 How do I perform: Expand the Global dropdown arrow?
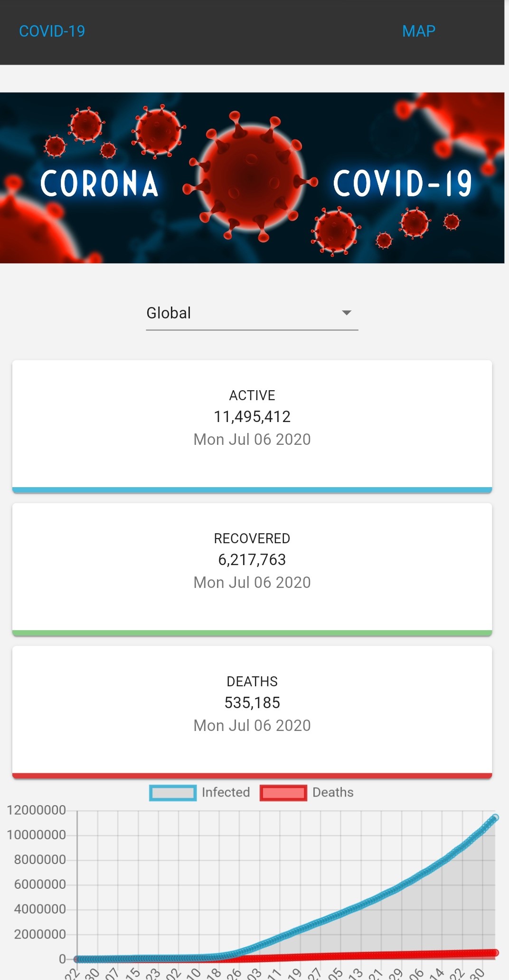point(347,313)
